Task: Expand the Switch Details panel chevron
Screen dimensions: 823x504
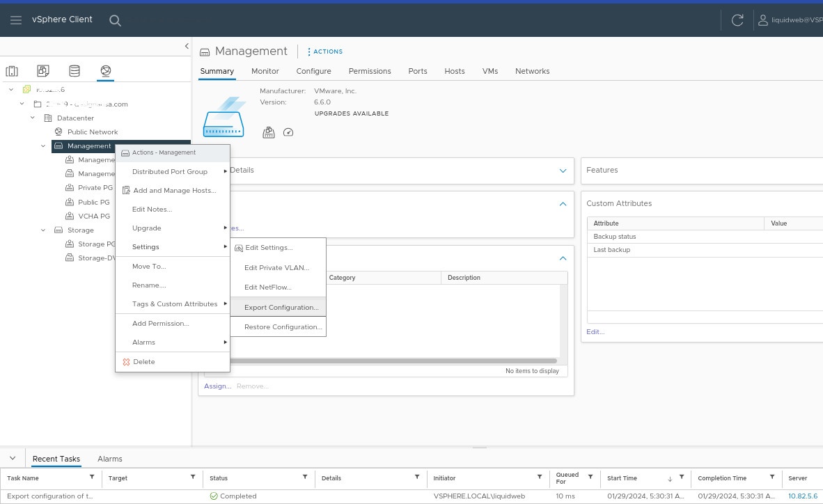Action: coord(563,171)
